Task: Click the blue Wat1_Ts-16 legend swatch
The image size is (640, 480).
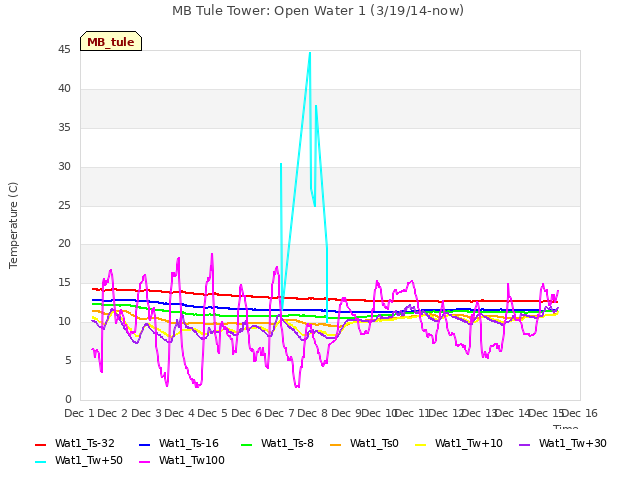Action: pos(144,444)
